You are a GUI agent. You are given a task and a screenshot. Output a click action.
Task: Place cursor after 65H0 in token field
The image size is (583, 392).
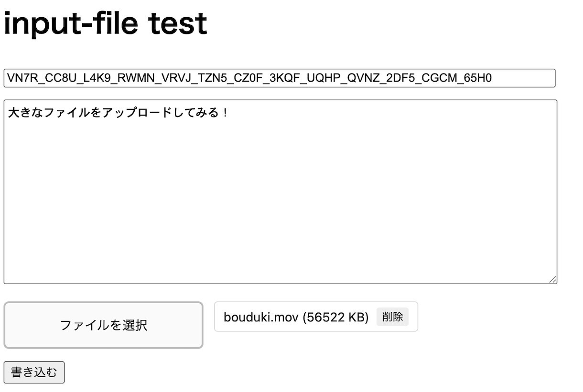[492, 78]
